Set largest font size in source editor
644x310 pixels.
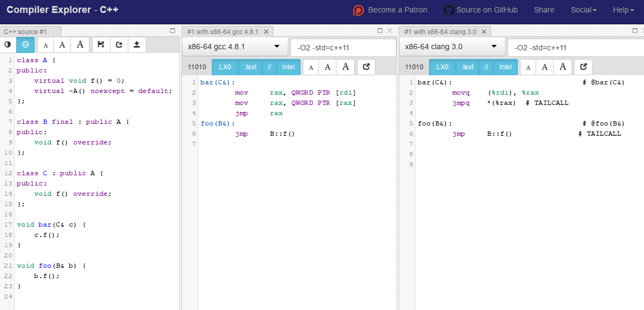click(x=80, y=45)
